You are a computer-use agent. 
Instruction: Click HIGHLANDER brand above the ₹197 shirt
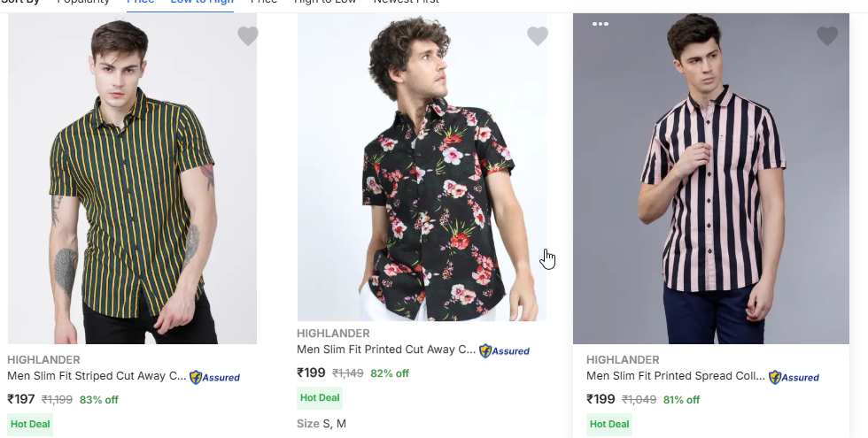click(43, 360)
